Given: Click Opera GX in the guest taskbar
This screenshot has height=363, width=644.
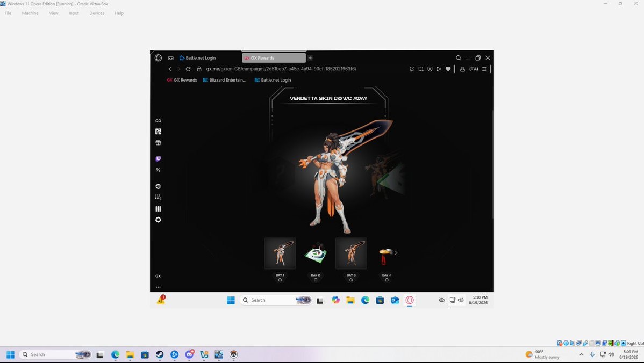Looking at the screenshot, I should [x=410, y=300].
